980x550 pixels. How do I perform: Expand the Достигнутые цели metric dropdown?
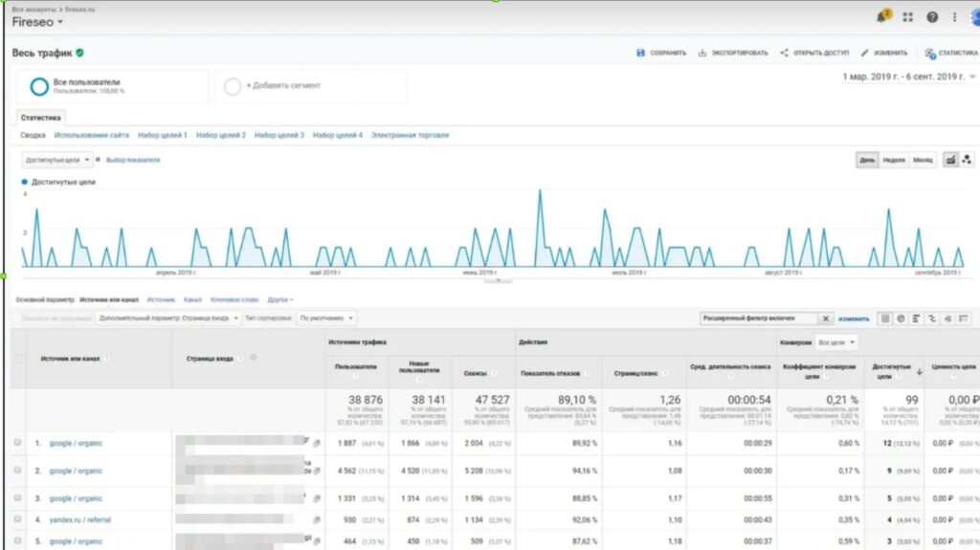point(57,160)
